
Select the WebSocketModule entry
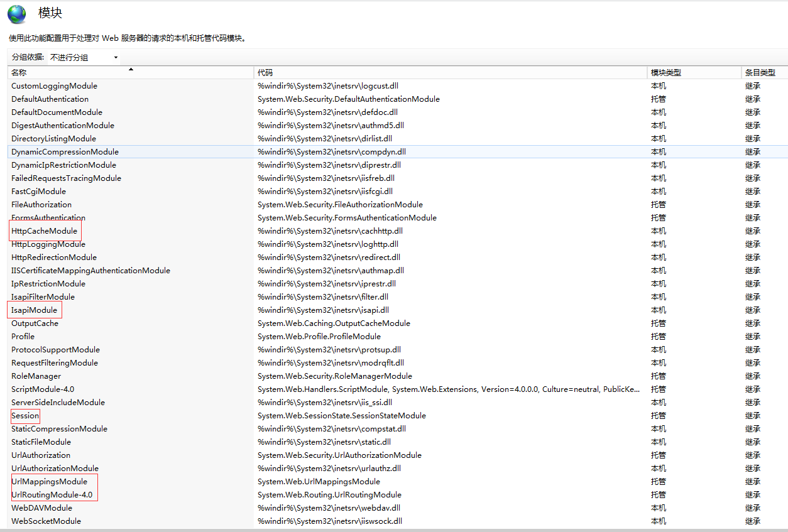pyautogui.click(x=46, y=521)
